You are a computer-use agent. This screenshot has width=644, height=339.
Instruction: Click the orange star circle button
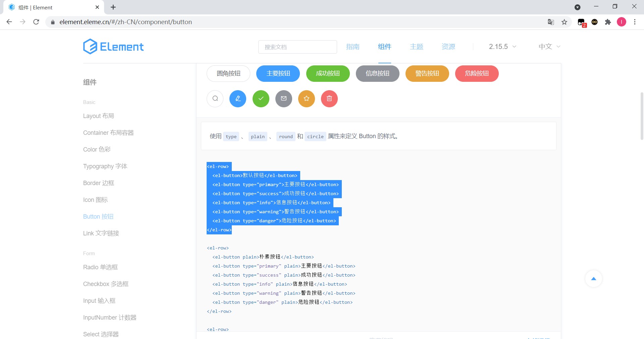pyautogui.click(x=307, y=99)
